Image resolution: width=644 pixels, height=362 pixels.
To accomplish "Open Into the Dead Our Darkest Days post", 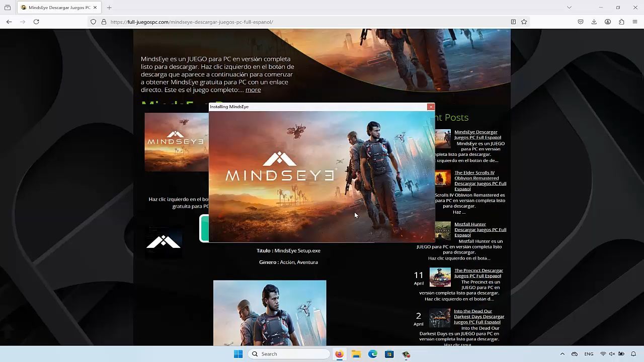I will 479,317.
